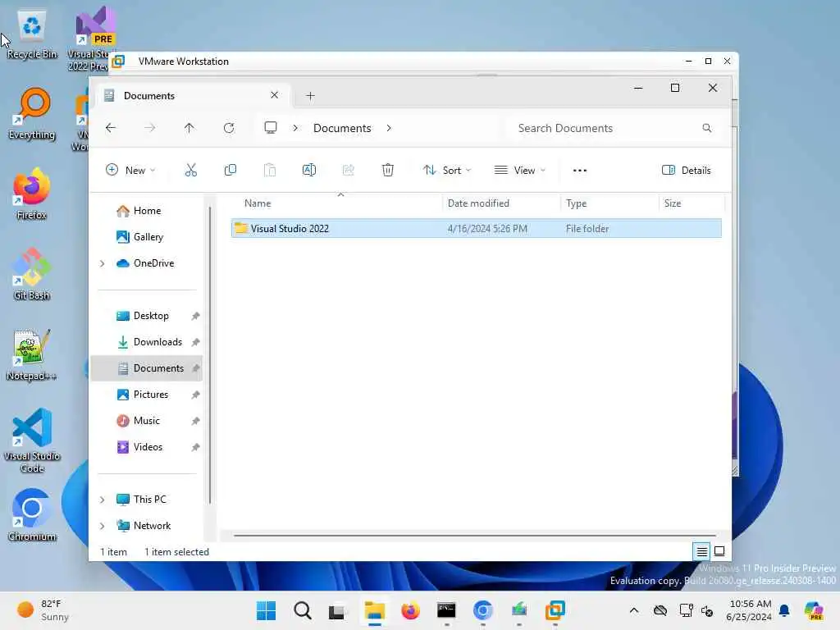Sort by Date modified column header

tap(501, 203)
